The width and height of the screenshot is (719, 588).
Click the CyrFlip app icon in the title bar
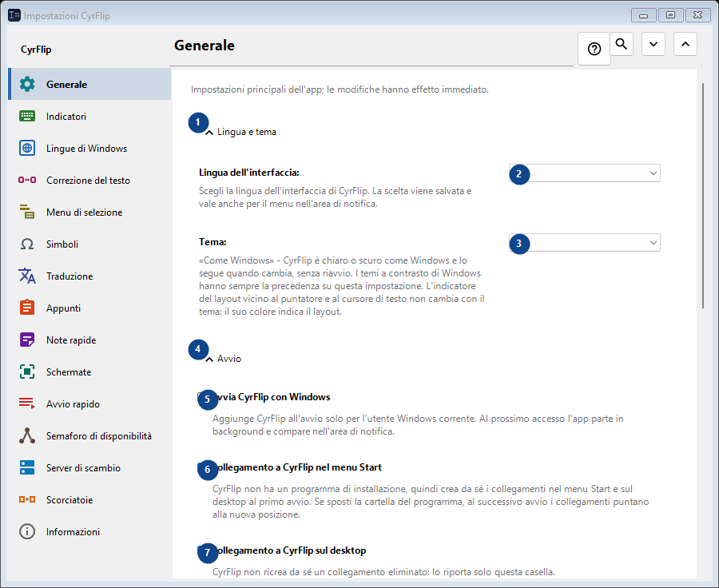[14, 16]
